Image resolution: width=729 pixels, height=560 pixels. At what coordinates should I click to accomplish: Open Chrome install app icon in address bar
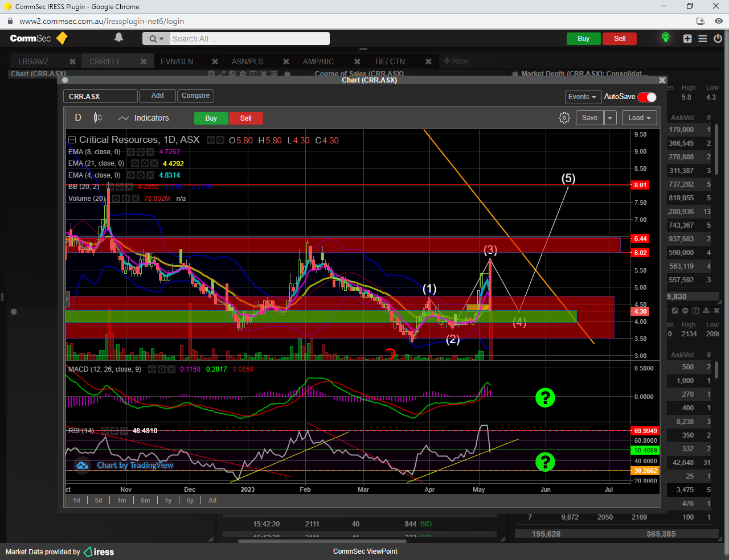701,21
